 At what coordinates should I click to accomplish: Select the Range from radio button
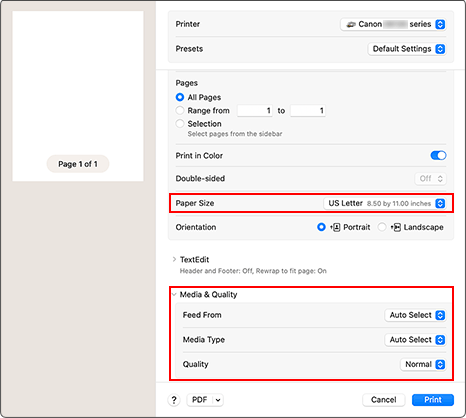[180, 110]
